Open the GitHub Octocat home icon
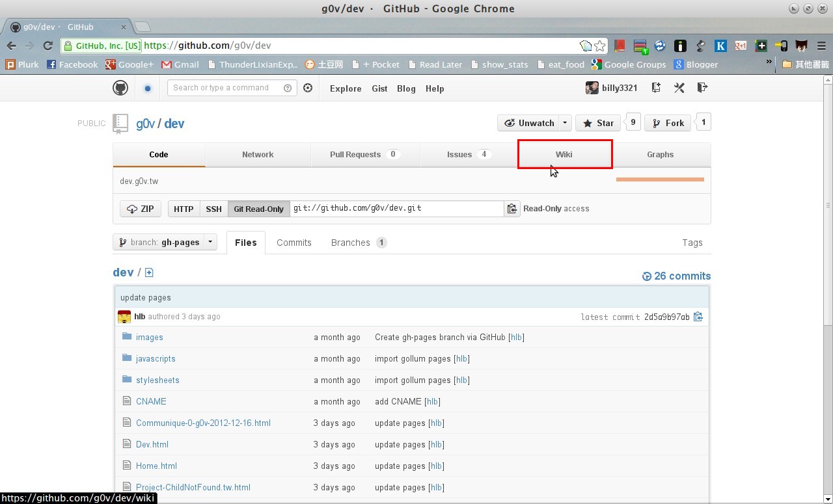 tap(120, 88)
